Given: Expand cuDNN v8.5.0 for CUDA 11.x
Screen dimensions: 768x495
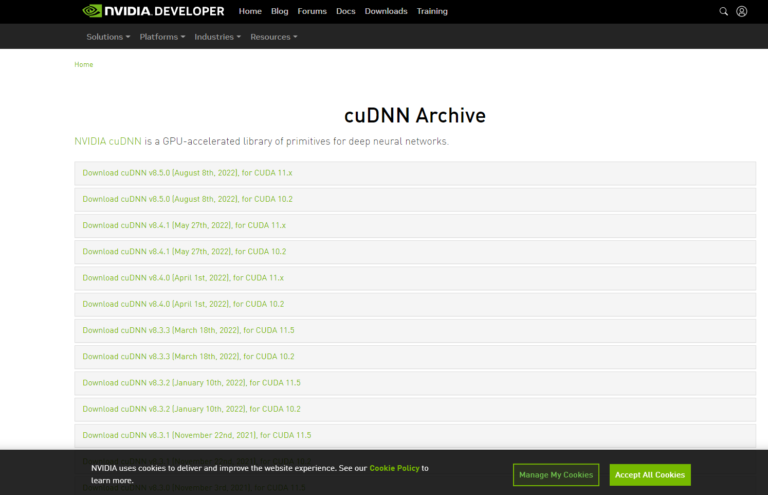Looking at the screenshot, I should [x=187, y=173].
